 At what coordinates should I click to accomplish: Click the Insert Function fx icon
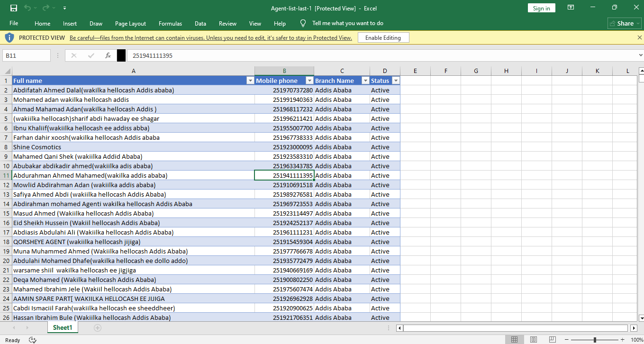click(108, 55)
